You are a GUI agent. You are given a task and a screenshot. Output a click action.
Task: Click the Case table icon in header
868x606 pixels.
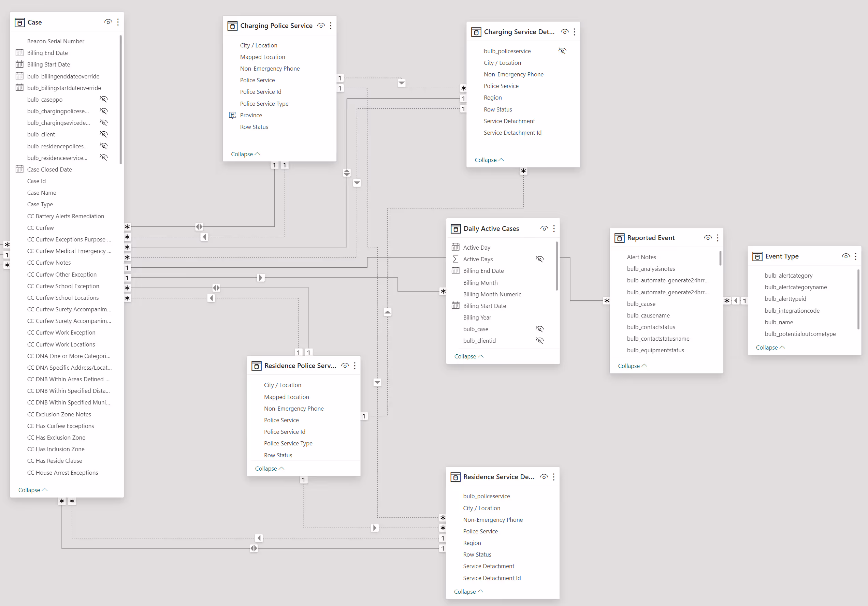click(20, 22)
